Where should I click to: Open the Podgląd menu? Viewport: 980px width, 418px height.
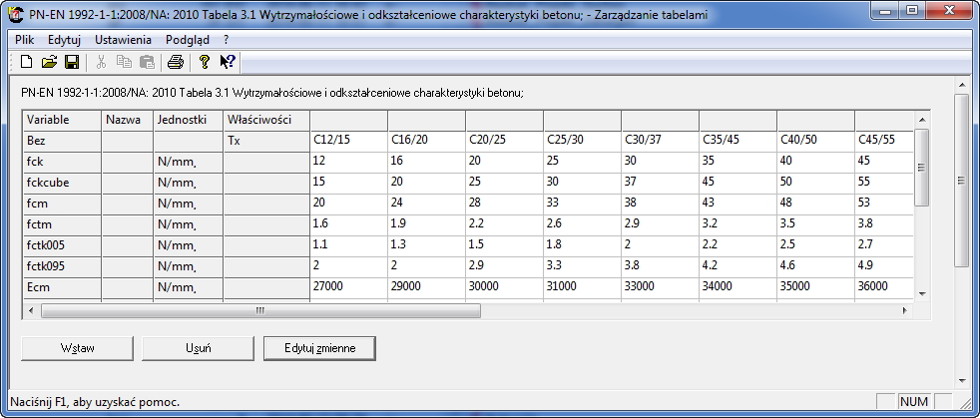pyautogui.click(x=187, y=39)
